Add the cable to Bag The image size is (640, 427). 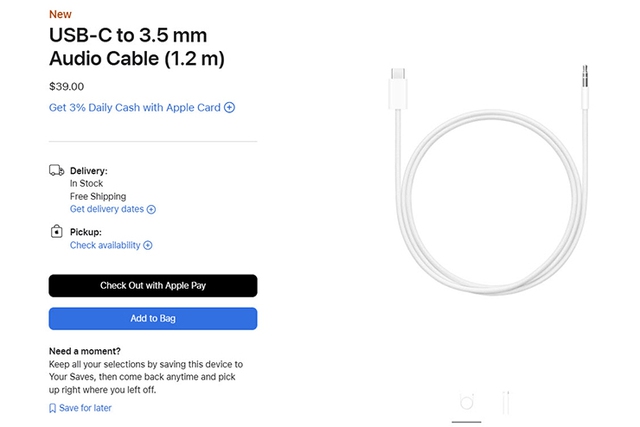tap(153, 318)
